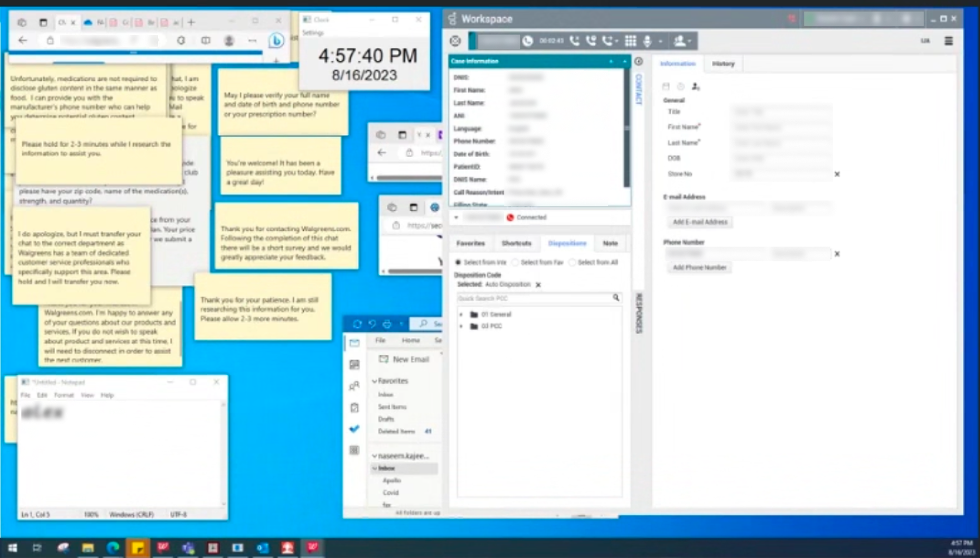Viewport: 980px width, 558px height.
Task: Open the Information tab in contact panel
Action: [678, 64]
